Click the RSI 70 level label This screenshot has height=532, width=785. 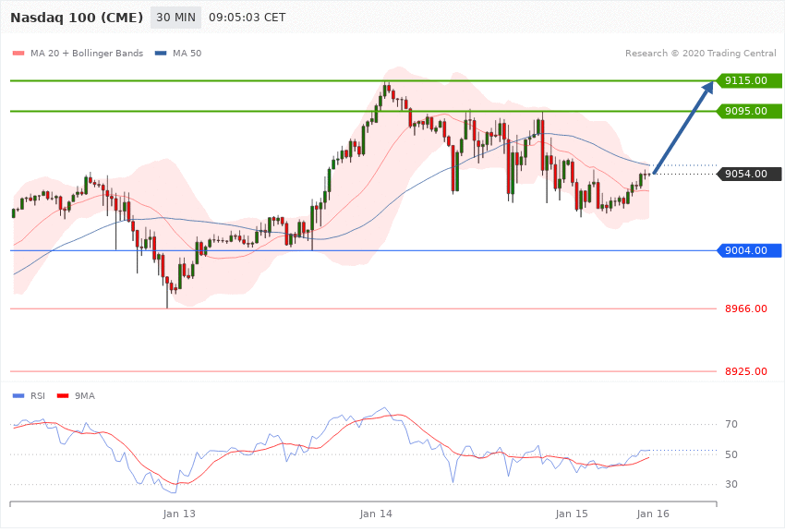point(731,424)
